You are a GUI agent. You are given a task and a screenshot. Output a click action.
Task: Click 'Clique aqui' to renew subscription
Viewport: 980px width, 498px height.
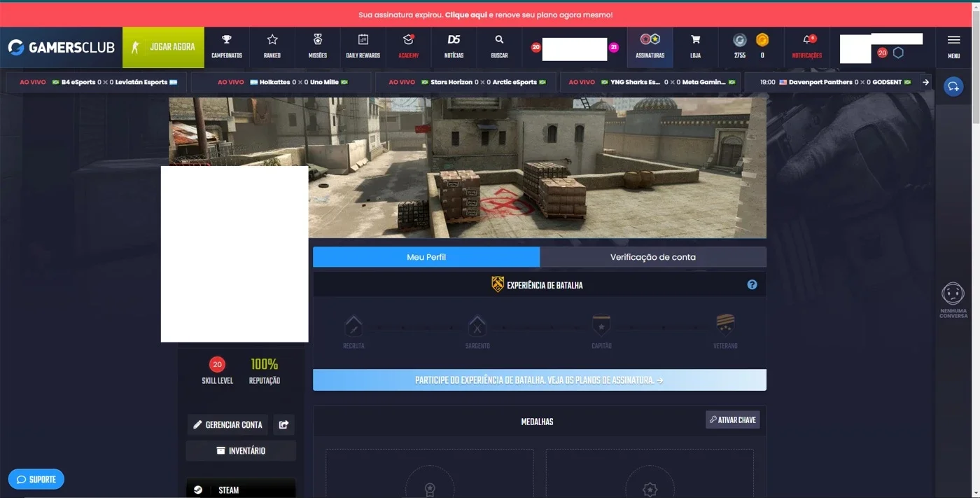point(465,15)
